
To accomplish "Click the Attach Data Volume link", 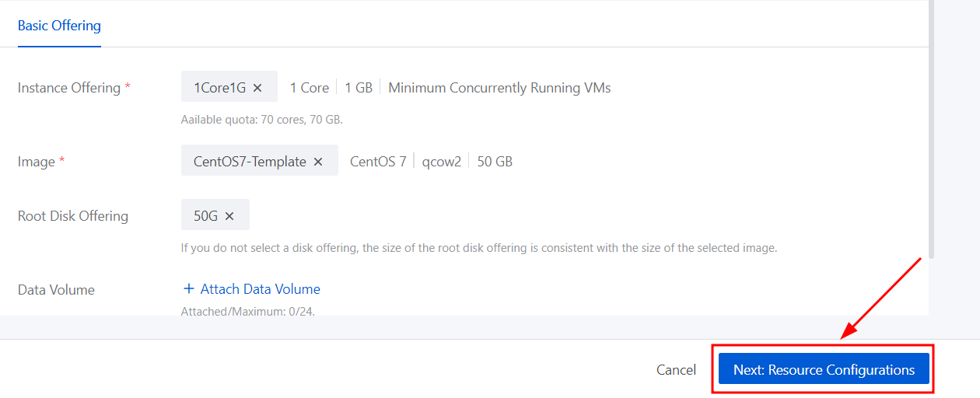I will click(x=260, y=289).
